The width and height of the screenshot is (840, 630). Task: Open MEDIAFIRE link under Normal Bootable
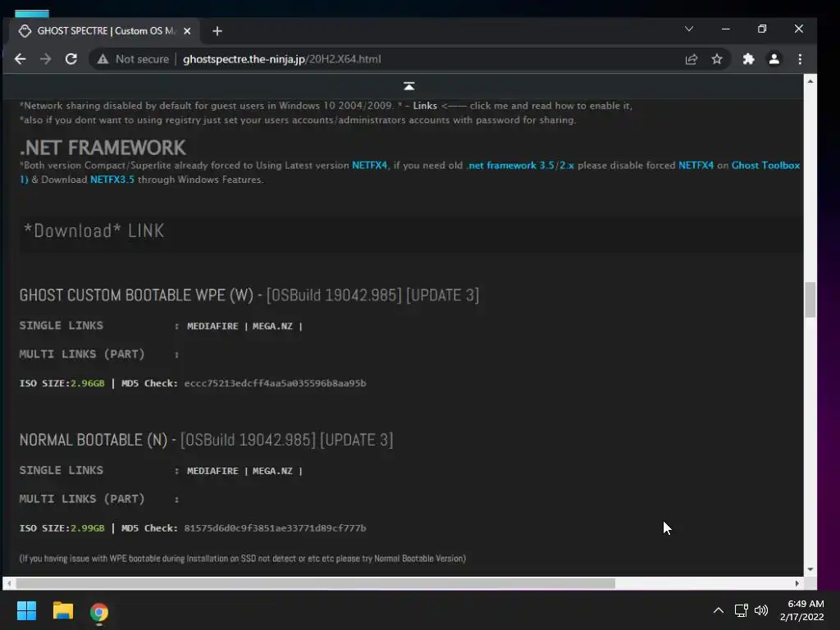pos(212,471)
